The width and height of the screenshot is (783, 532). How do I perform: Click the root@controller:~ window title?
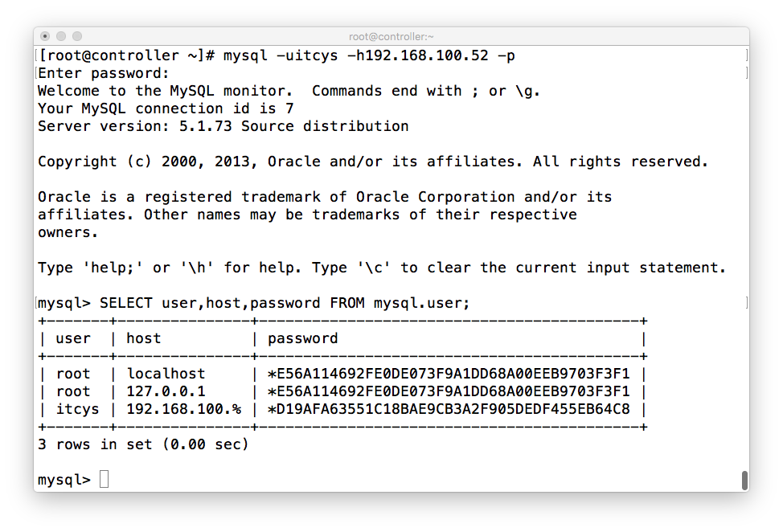pyautogui.click(x=391, y=36)
